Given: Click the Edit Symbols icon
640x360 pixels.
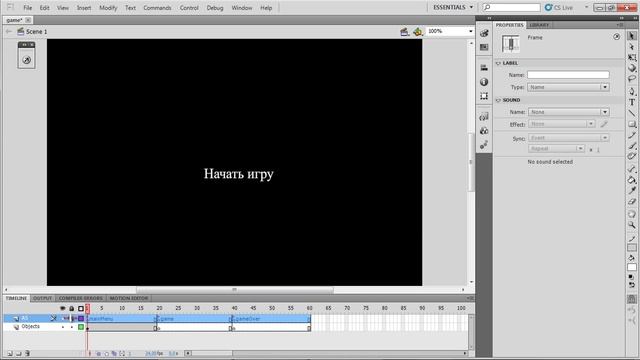Looking at the screenshot, I should tap(418, 31).
